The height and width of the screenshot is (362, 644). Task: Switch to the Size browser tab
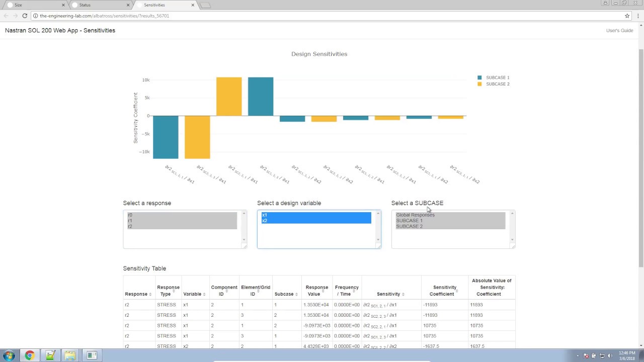pyautogui.click(x=34, y=5)
